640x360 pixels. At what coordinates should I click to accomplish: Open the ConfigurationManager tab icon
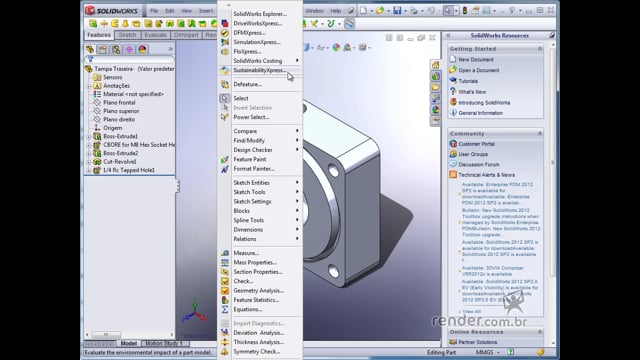coord(116,49)
